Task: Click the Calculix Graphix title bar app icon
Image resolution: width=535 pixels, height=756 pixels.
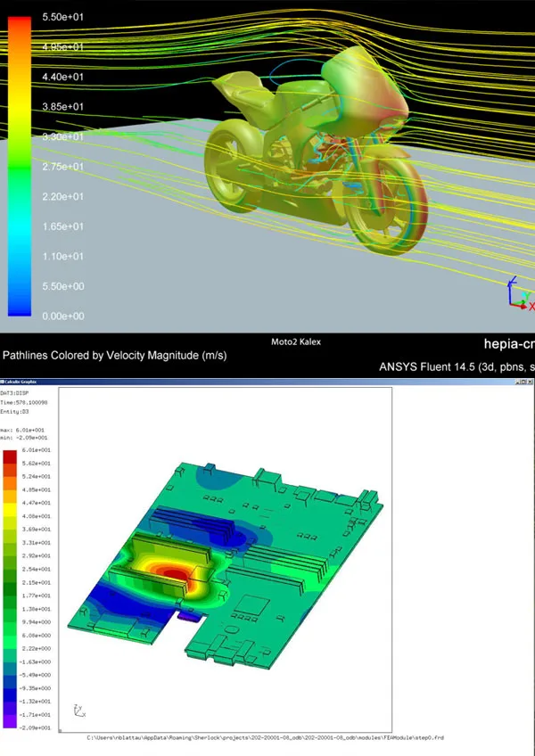Action: pos(2,382)
